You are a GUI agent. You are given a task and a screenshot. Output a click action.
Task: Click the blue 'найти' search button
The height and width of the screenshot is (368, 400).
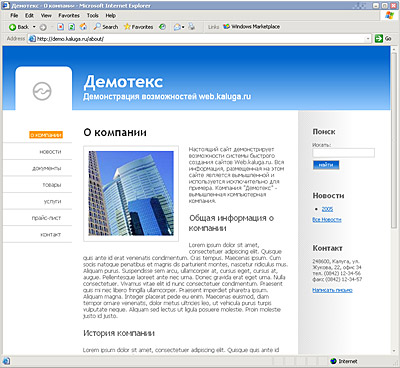click(326, 165)
